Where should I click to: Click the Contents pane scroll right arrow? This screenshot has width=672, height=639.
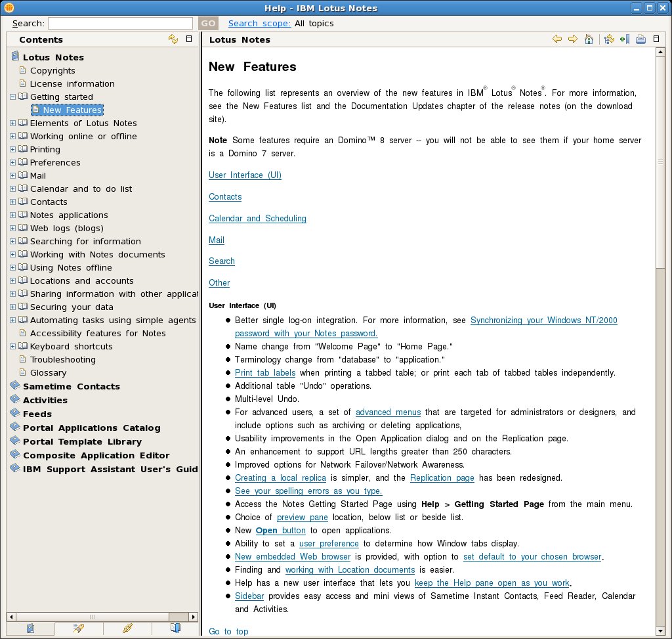click(x=194, y=617)
